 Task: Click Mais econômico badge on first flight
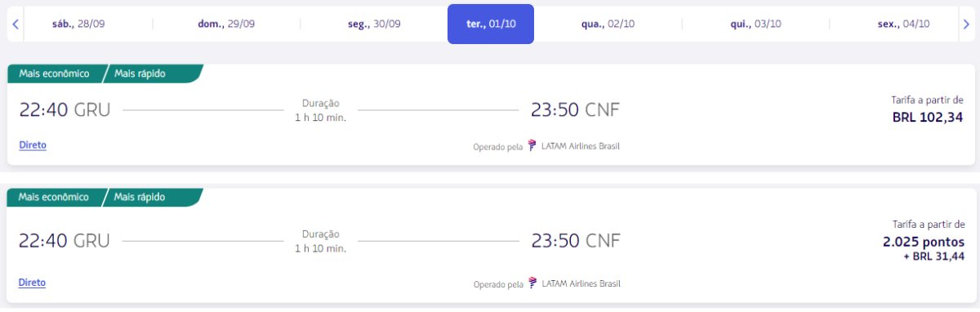(54, 74)
